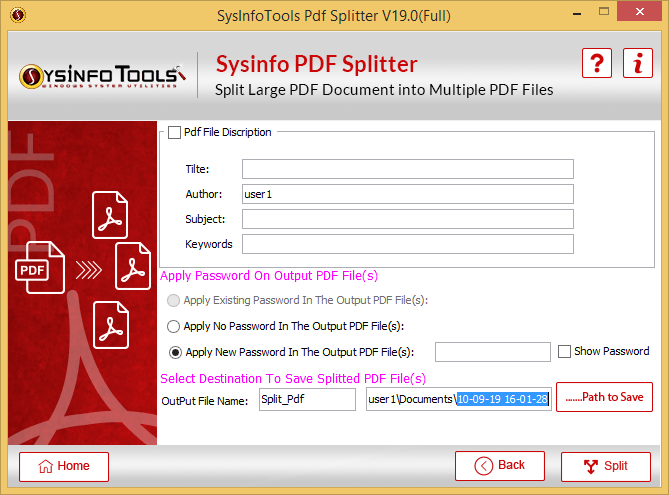Click the Subject input field

pos(407,219)
